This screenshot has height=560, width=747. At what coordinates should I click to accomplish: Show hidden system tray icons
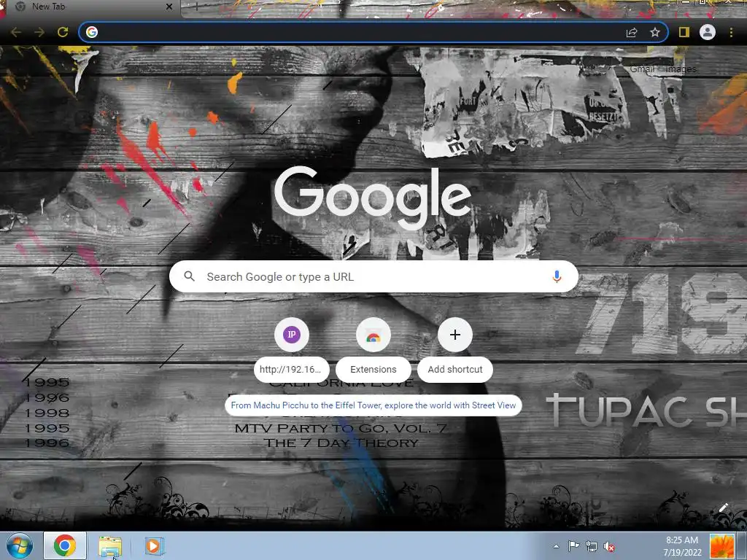click(x=556, y=546)
